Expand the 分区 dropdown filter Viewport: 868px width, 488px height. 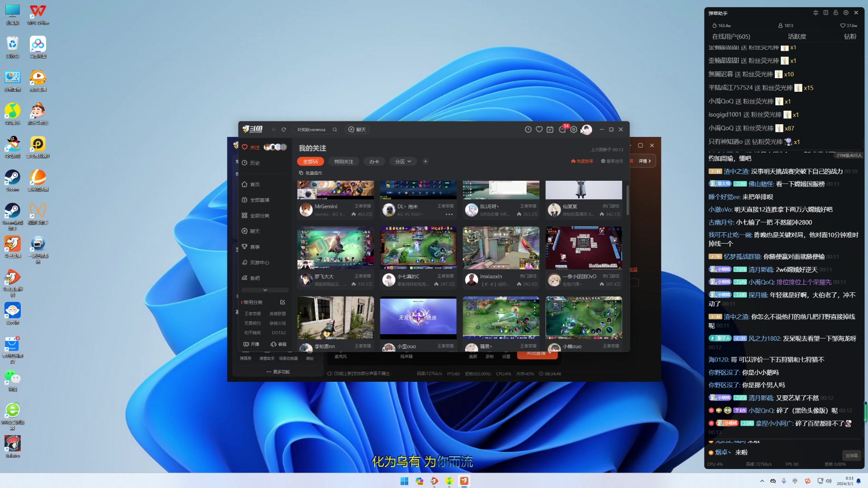403,161
